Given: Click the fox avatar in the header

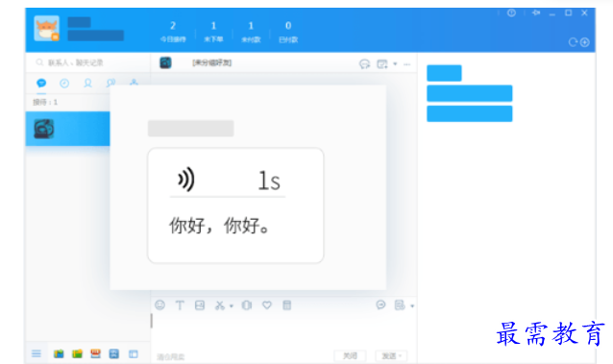Looking at the screenshot, I should click(x=46, y=28).
